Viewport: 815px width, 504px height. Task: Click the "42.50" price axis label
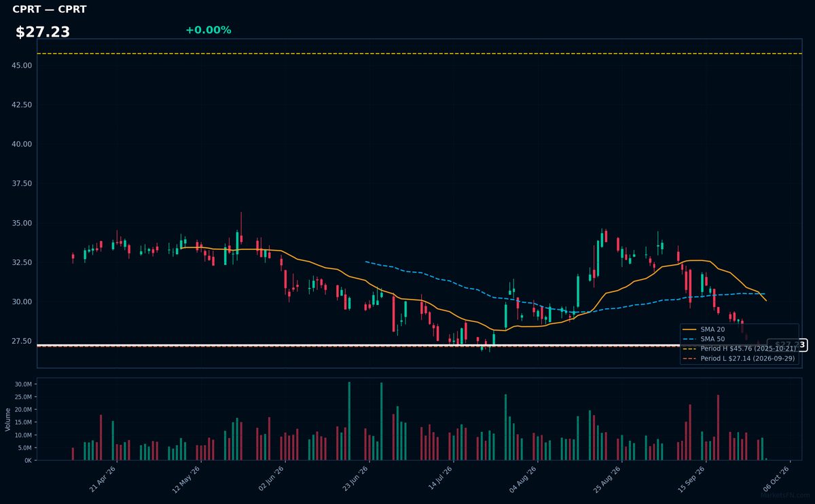click(22, 105)
